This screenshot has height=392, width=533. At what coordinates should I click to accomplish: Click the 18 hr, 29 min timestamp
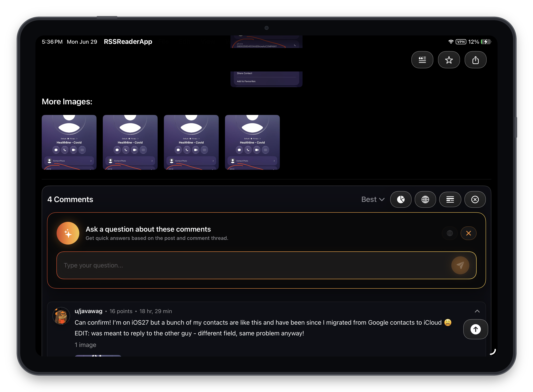pyautogui.click(x=156, y=311)
